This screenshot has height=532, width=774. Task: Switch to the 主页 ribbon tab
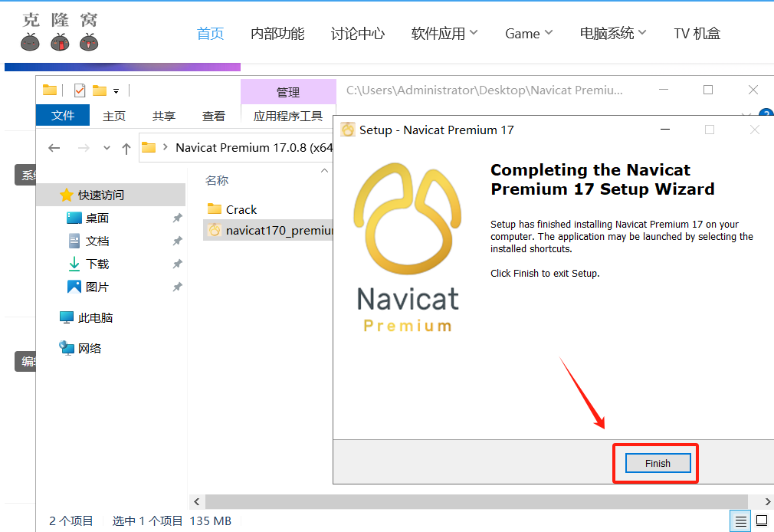114,116
